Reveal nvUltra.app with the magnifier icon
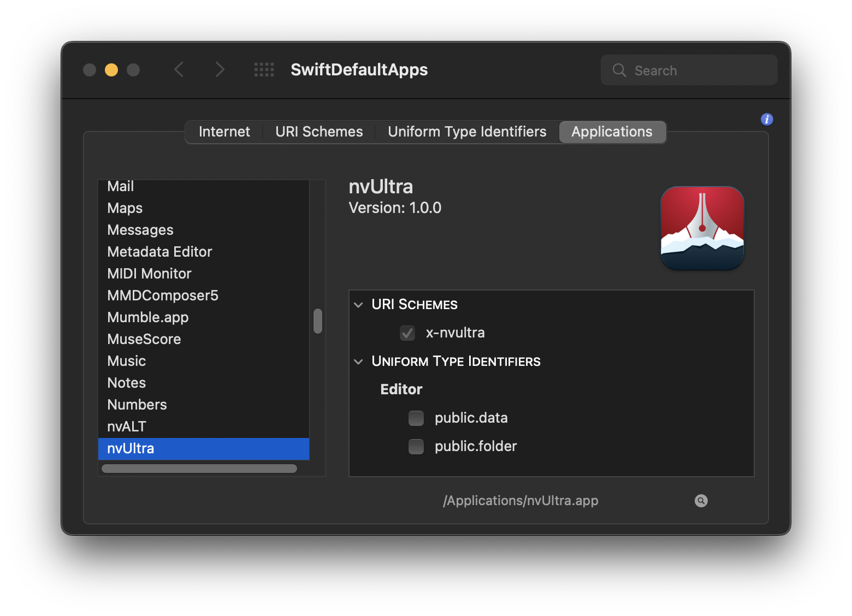852x616 pixels. 701,501
